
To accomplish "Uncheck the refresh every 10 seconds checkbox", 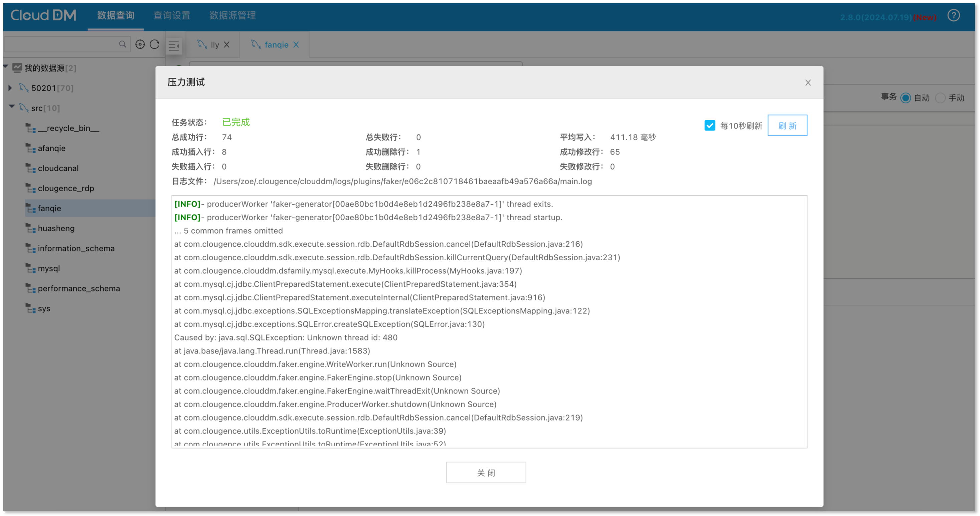I will pos(709,125).
